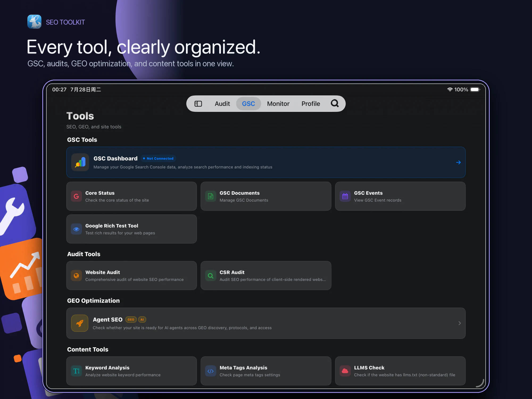Toggle the sidebar panel icon
This screenshot has width=532, height=399.
[x=198, y=104]
